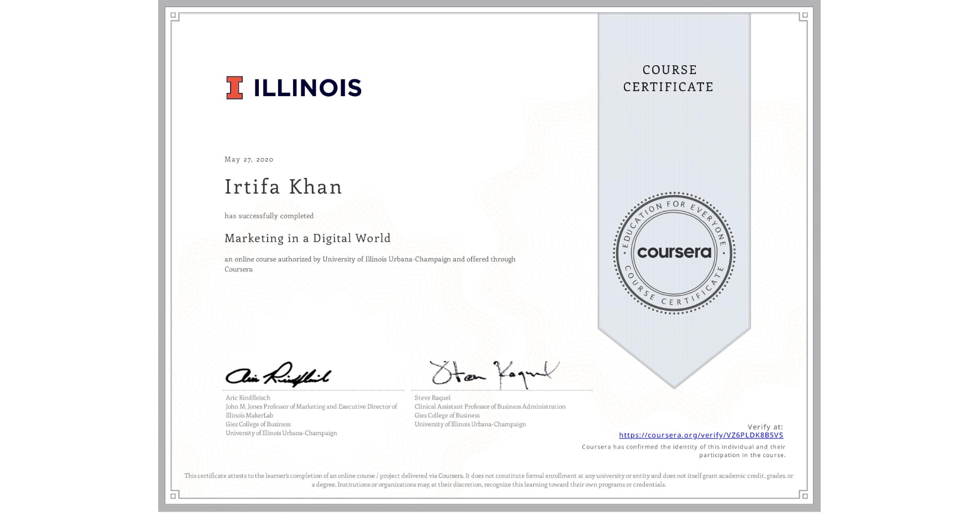The width and height of the screenshot is (980, 513).
Task: Click 'Clinical Assistant Professor of Business Administration' line
Action: [490, 406]
